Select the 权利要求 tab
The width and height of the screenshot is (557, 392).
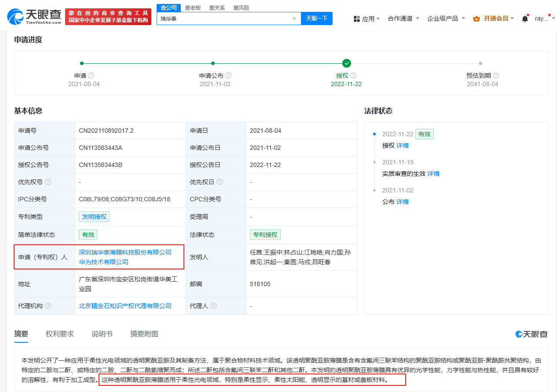click(x=60, y=334)
